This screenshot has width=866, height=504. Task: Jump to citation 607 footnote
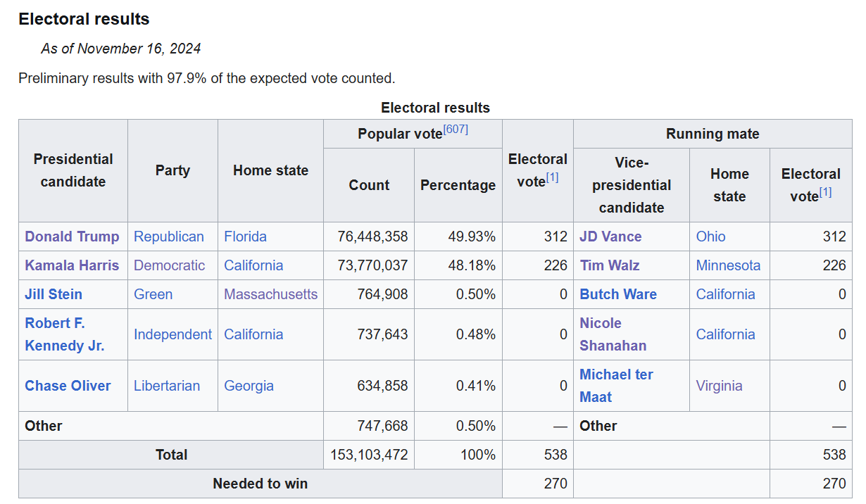click(456, 130)
